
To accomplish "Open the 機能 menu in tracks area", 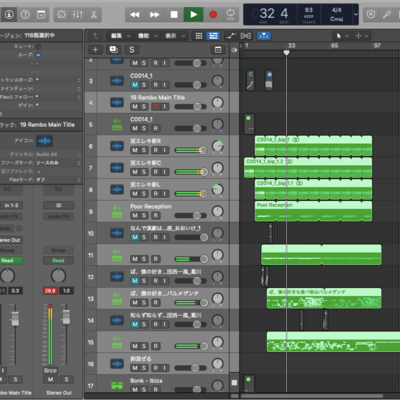I will click(x=148, y=36).
